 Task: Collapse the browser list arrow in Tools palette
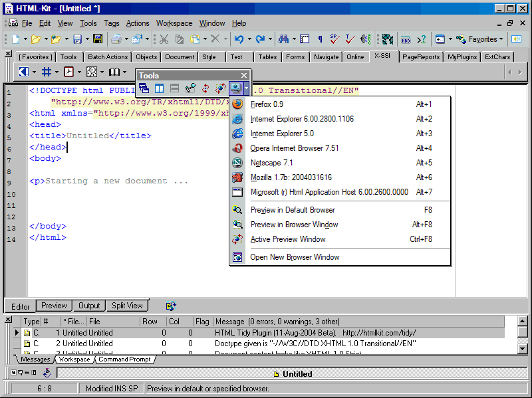246,88
